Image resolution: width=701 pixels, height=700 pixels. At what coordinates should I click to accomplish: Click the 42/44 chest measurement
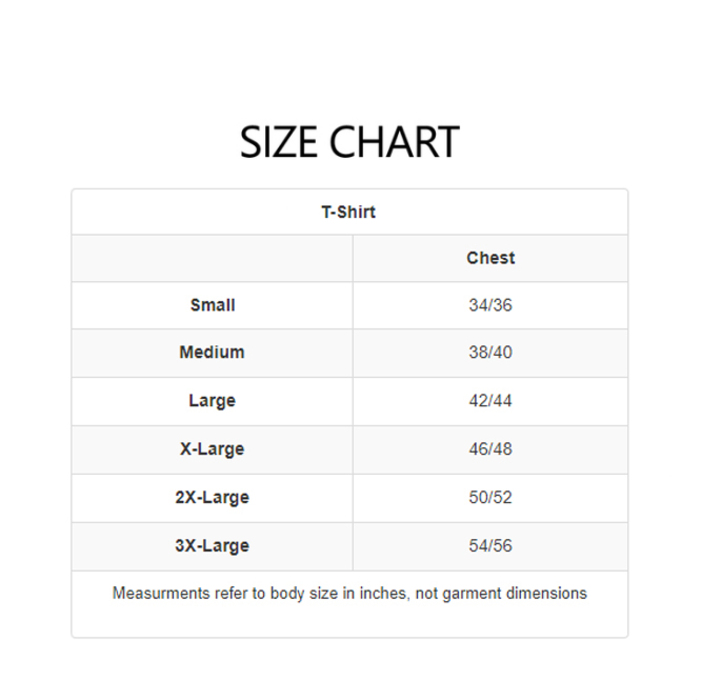point(490,401)
